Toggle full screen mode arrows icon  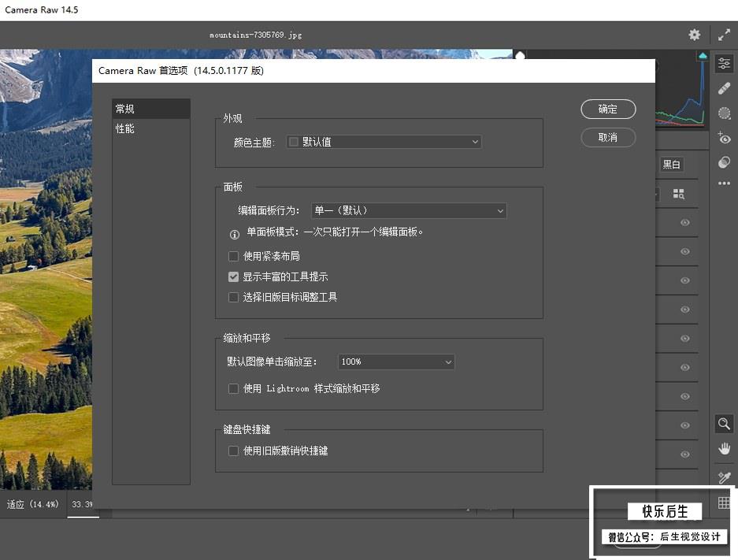coord(724,35)
